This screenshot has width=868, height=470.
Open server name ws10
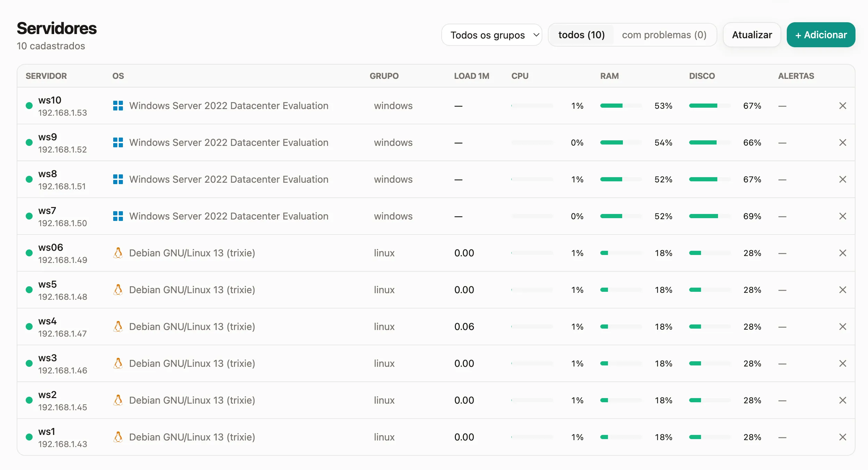[x=50, y=100]
